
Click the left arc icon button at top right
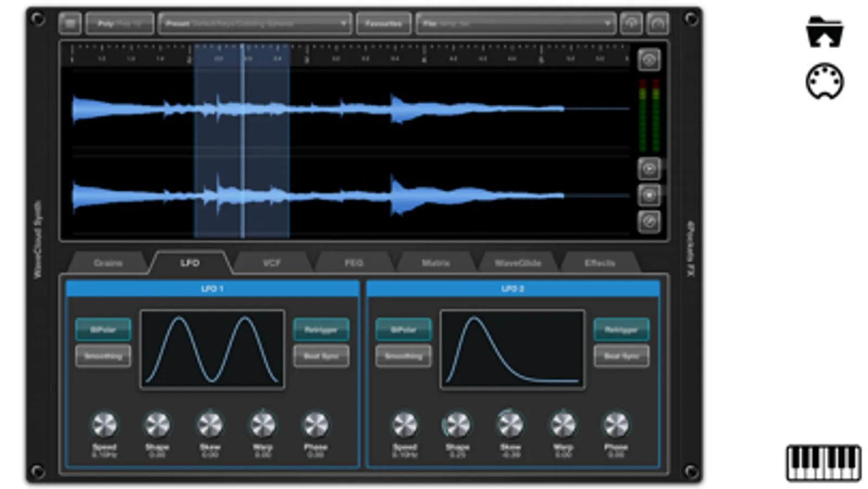631,23
